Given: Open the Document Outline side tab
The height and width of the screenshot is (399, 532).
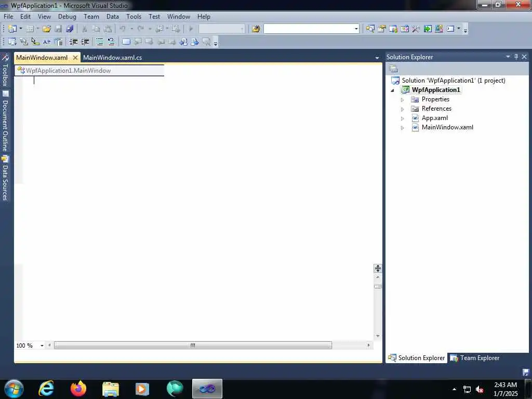Looking at the screenshot, I should [x=5, y=121].
